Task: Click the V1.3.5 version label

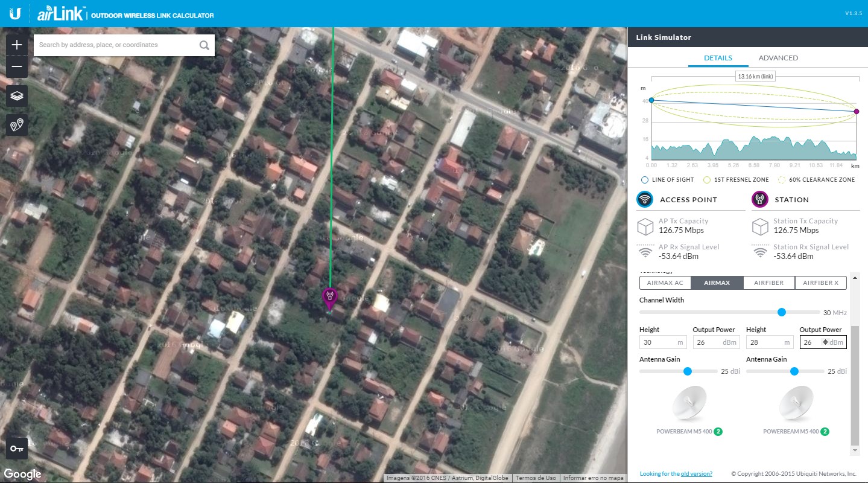Action: coord(853,13)
